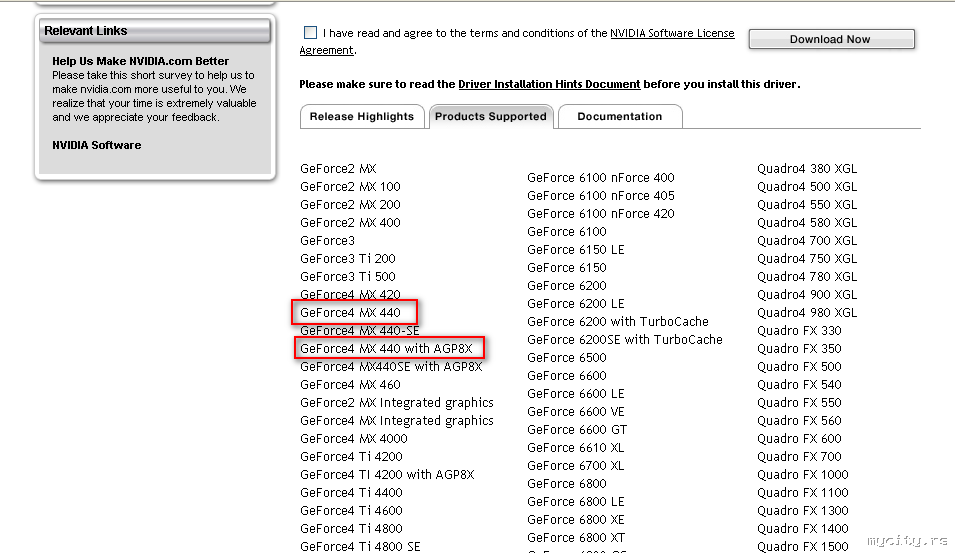Click the GeForce4 Ti 4800 entry
This screenshot has height=553, width=955.
pyautogui.click(x=351, y=528)
